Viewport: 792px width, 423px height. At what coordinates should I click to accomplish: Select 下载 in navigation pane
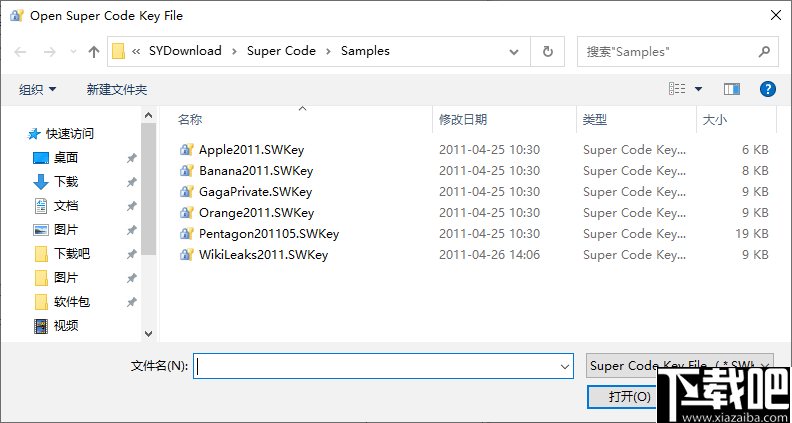click(66, 182)
